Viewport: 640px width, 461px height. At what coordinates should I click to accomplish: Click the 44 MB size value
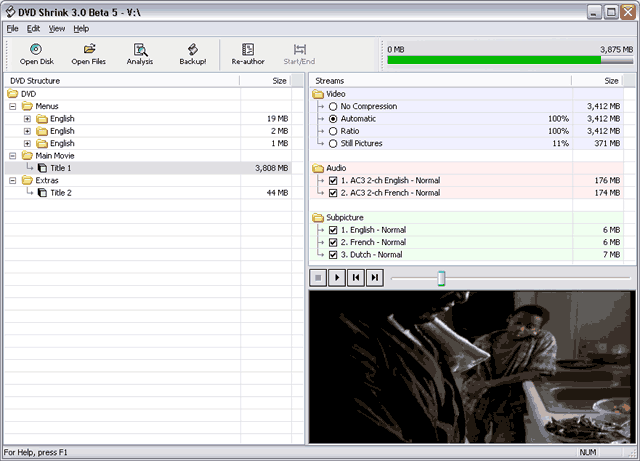point(278,193)
